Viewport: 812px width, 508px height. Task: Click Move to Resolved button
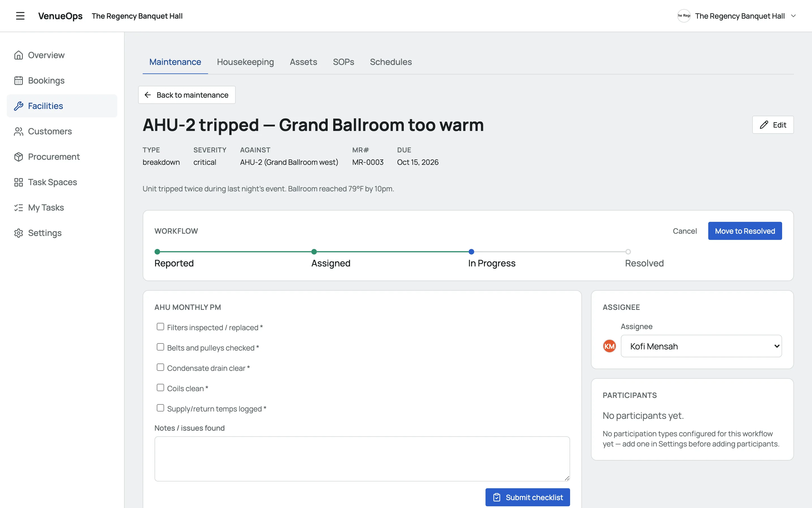[x=745, y=231]
